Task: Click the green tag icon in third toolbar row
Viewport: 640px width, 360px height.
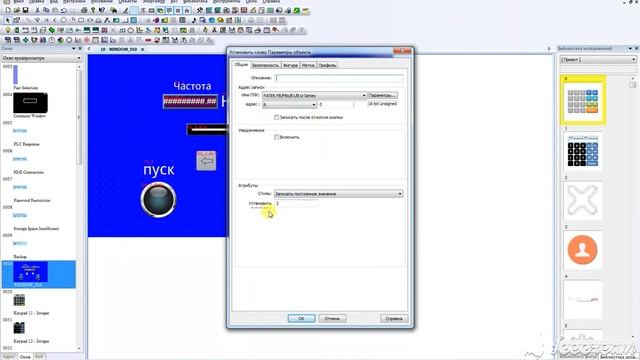Action: (x=52, y=30)
